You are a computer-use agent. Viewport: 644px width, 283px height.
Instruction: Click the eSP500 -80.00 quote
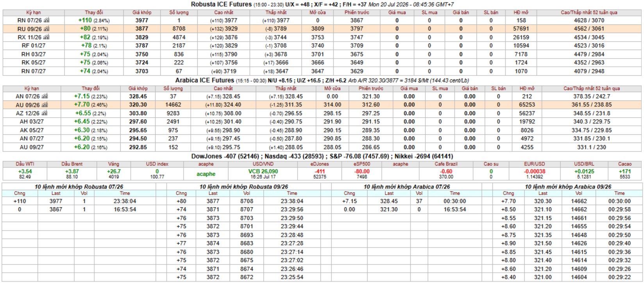coord(362,172)
